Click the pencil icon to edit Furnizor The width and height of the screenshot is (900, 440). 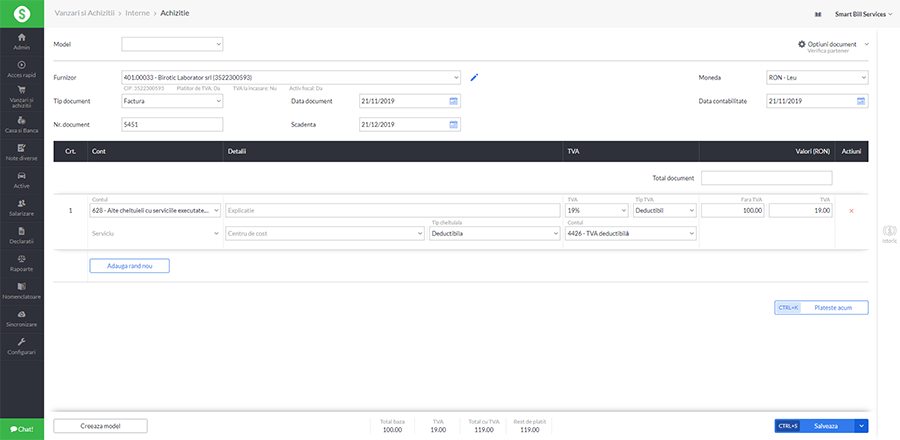click(x=475, y=77)
